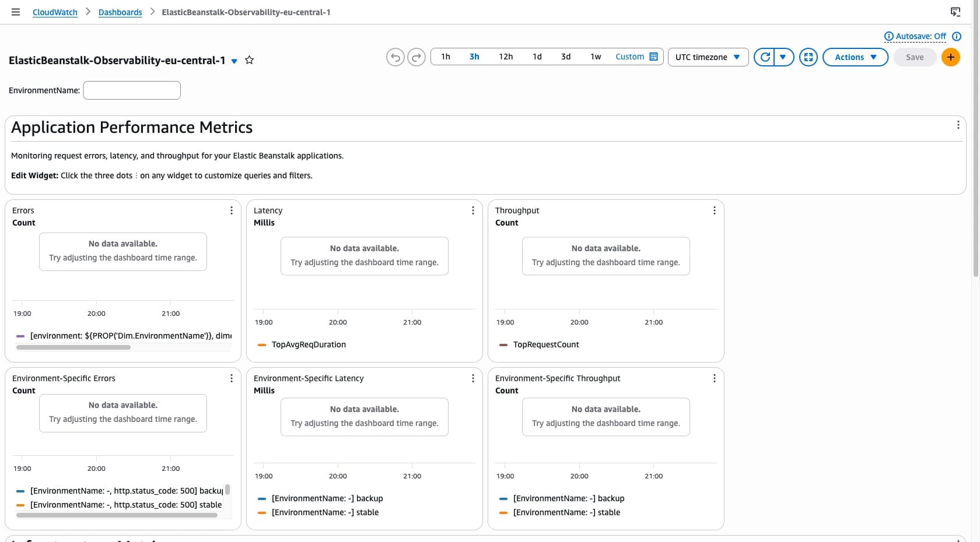Toggle the TopRequestCount legend swatch
Viewport: 980px width, 542px height.
[x=503, y=345]
